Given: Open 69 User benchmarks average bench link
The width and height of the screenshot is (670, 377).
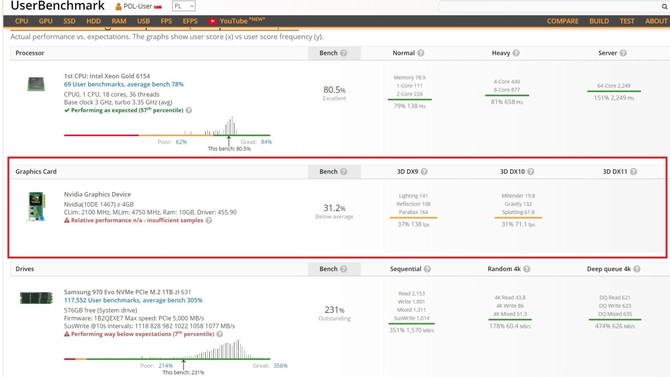Looking at the screenshot, I should tap(123, 84).
